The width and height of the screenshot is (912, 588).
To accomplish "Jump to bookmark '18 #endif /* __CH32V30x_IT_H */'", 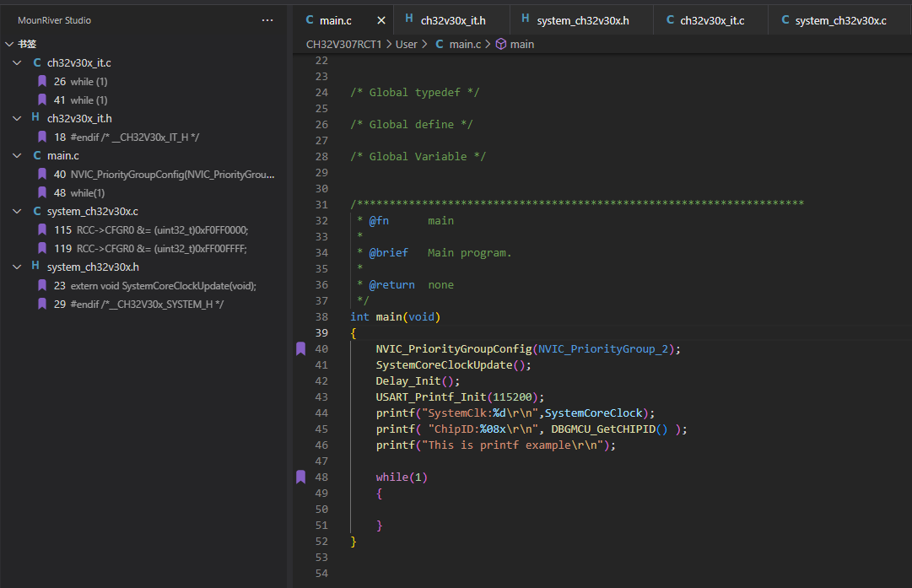I will click(143, 138).
